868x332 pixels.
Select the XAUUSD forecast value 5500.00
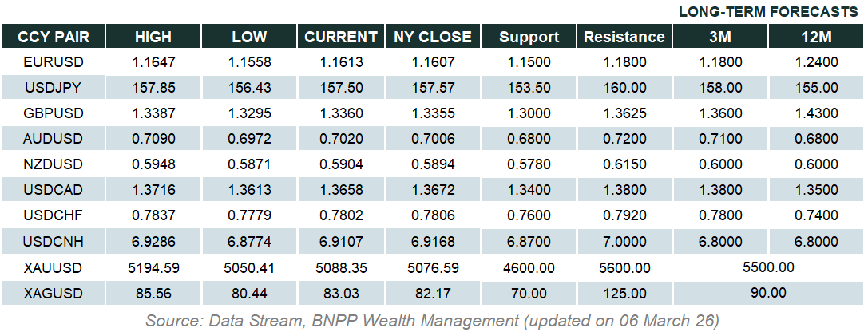coord(767,267)
